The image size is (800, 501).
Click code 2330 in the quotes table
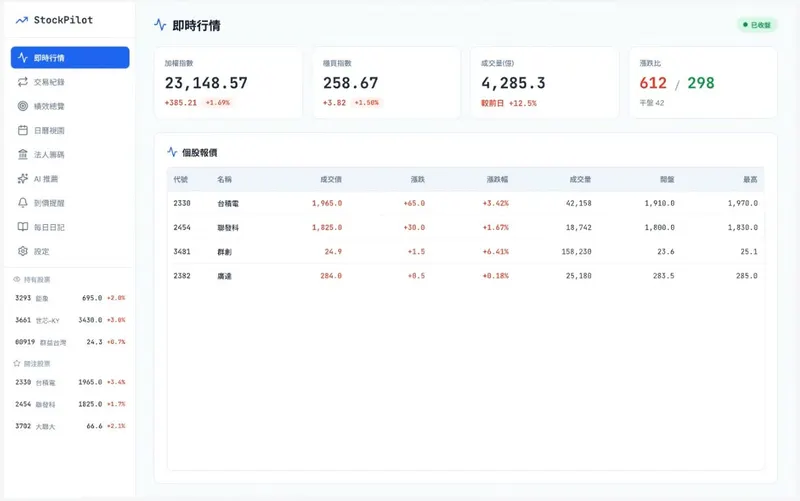click(x=182, y=203)
